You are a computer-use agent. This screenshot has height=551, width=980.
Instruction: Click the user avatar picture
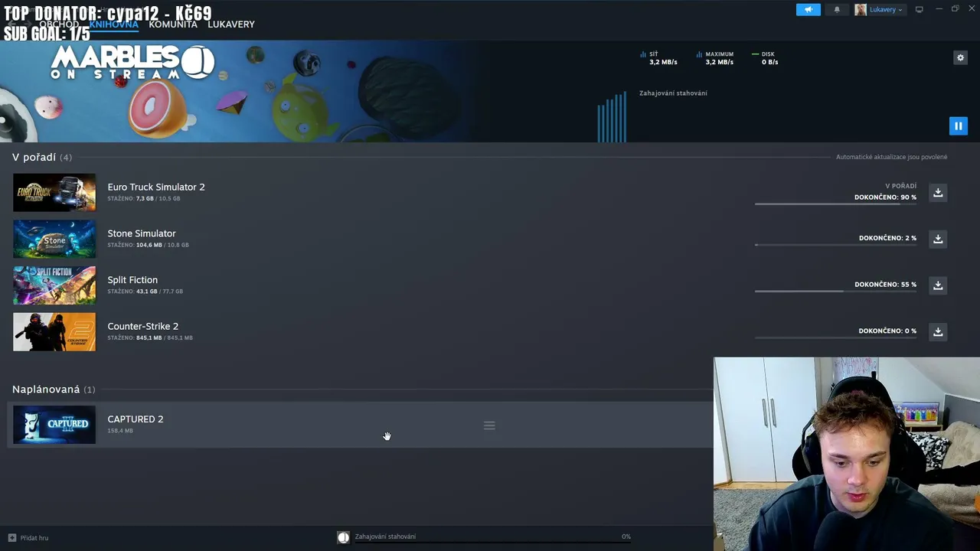tap(861, 9)
